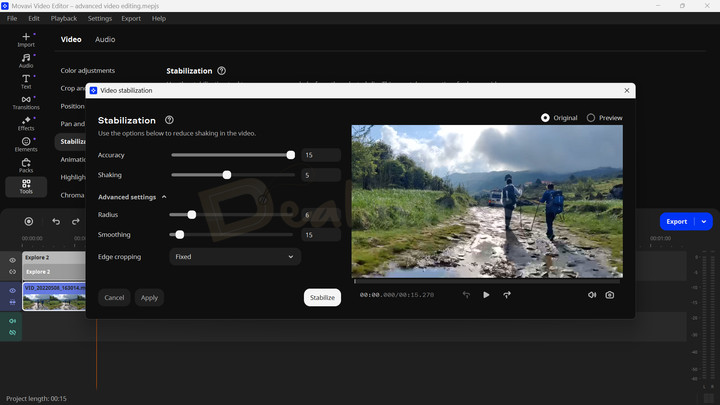Select the Original radio button

tap(545, 118)
